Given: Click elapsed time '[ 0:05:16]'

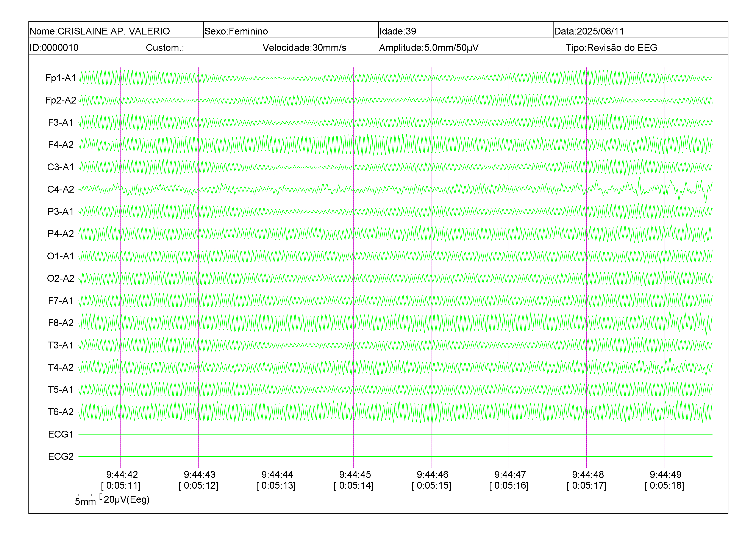Looking at the screenshot, I should 509,486.
